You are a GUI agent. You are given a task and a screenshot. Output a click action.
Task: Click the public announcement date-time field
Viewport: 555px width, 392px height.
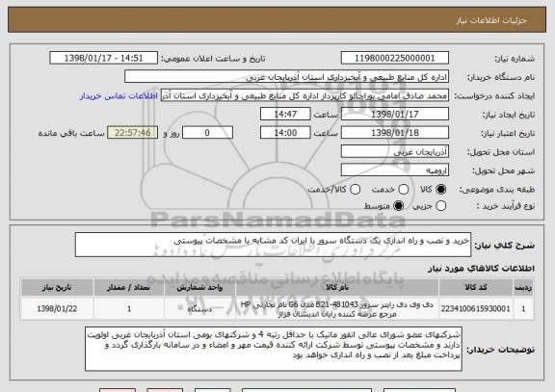pos(104,58)
